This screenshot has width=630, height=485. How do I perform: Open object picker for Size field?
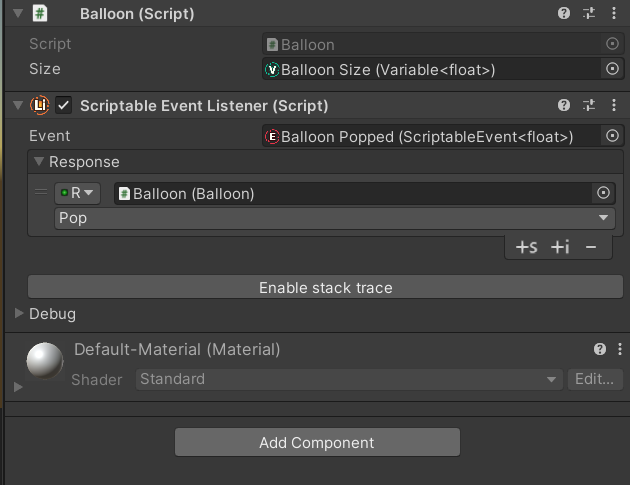(612, 69)
